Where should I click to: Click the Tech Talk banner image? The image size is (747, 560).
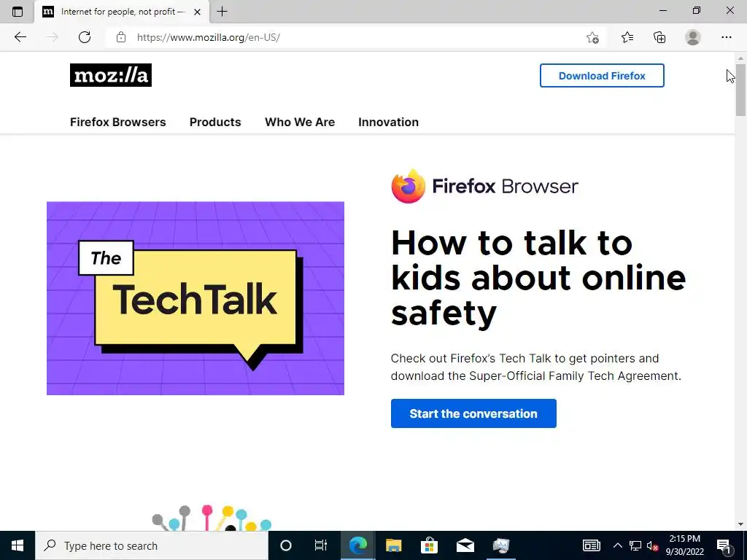[196, 298]
